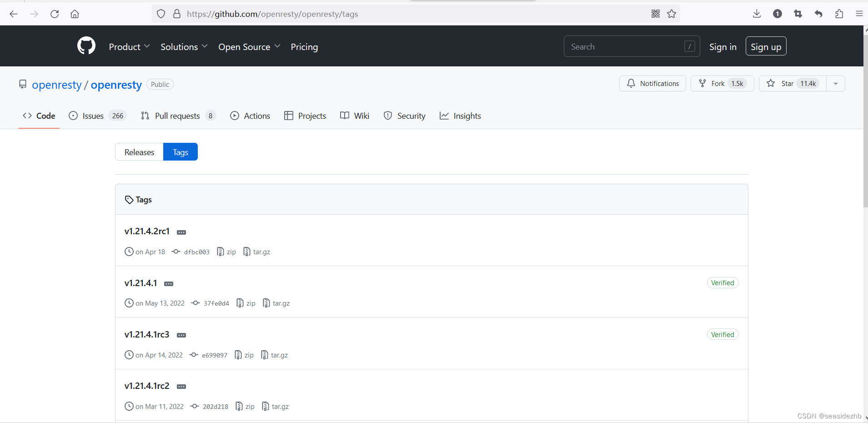This screenshot has height=423, width=868.
Task: Click the round info extension icon
Action: click(778, 14)
